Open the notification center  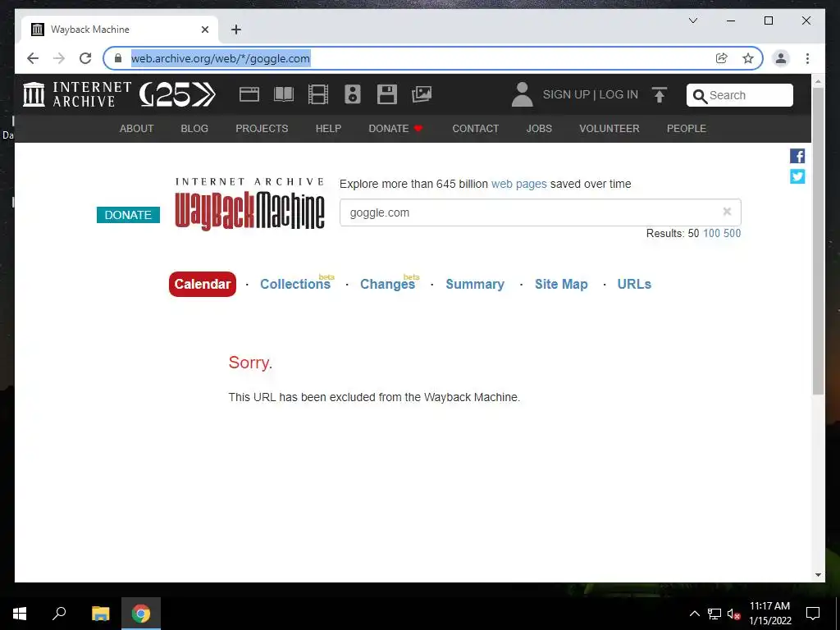(813, 614)
